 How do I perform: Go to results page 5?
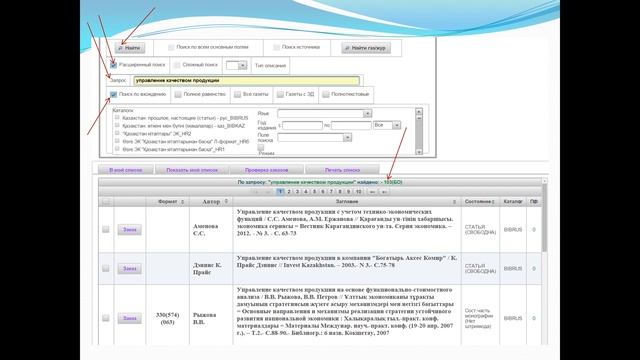[314, 191]
